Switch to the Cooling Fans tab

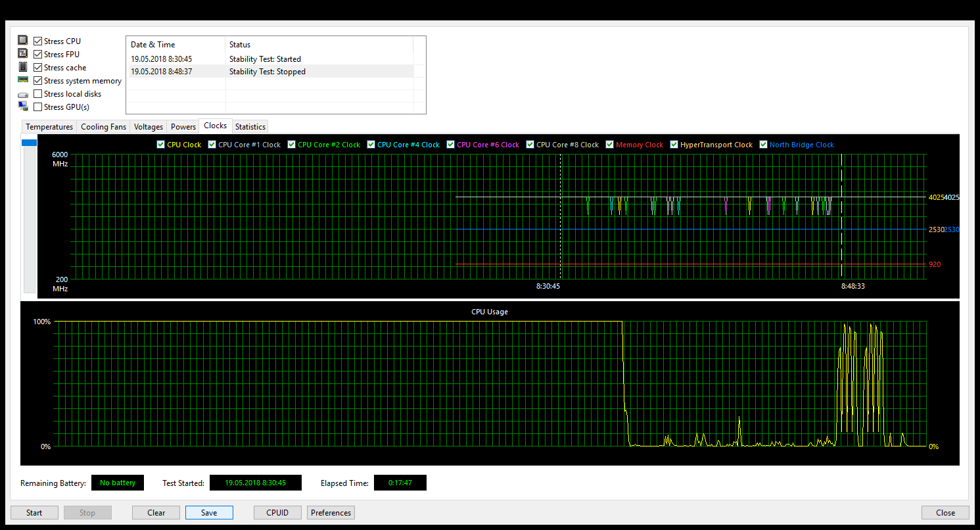[x=103, y=127]
